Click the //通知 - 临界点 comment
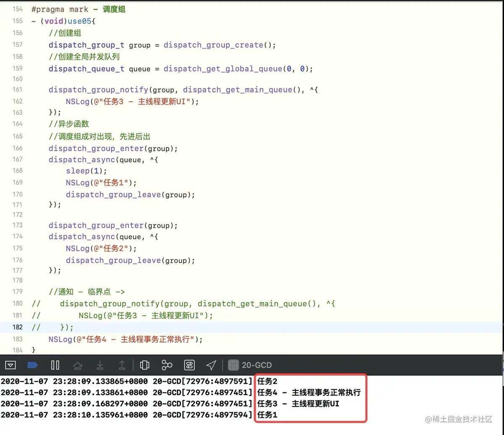This screenshot has height=435, width=504. pos(87,292)
